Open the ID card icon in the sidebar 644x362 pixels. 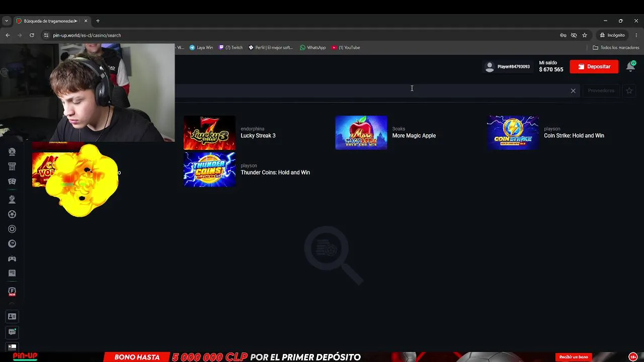[12, 317]
